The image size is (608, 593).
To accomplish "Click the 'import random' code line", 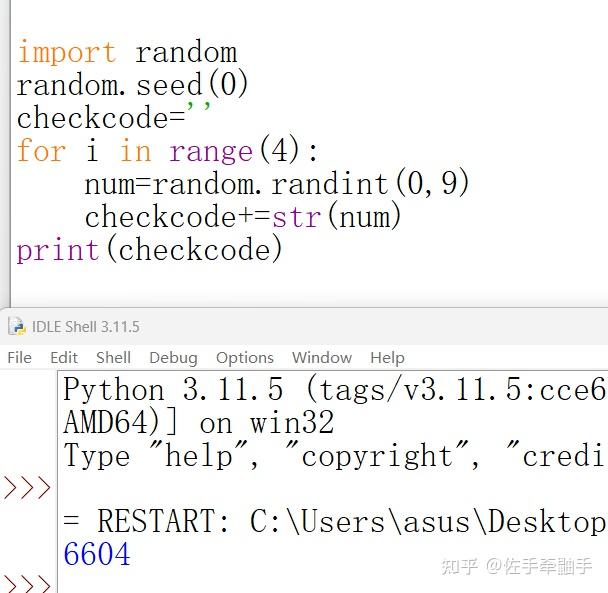I will coord(127,52).
